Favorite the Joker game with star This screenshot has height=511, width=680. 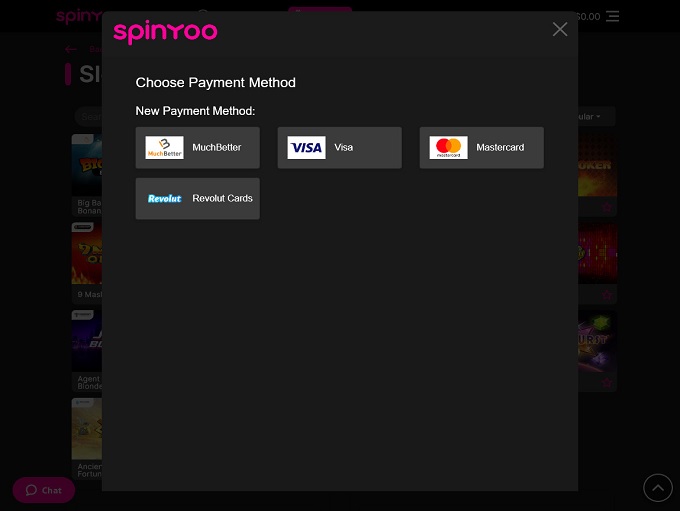(607, 207)
